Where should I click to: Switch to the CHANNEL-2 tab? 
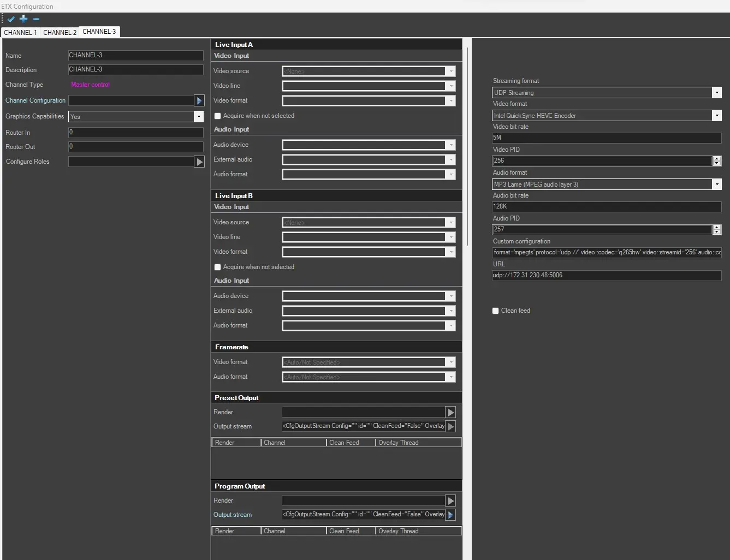pyautogui.click(x=60, y=33)
